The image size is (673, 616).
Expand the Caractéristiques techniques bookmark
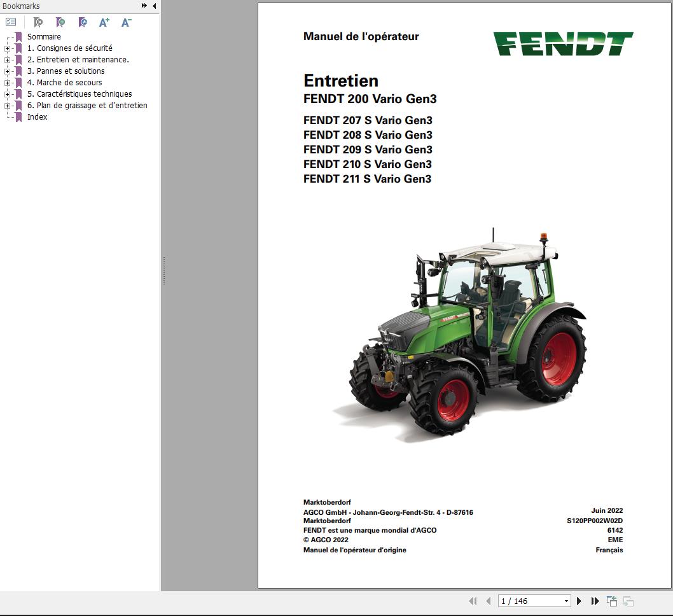[7, 94]
